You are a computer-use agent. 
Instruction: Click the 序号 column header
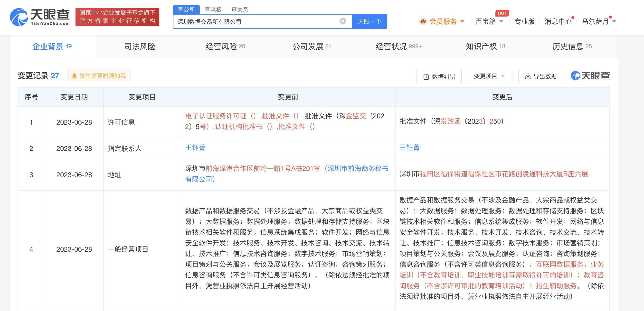pyautogui.click(x=31, y=97)
